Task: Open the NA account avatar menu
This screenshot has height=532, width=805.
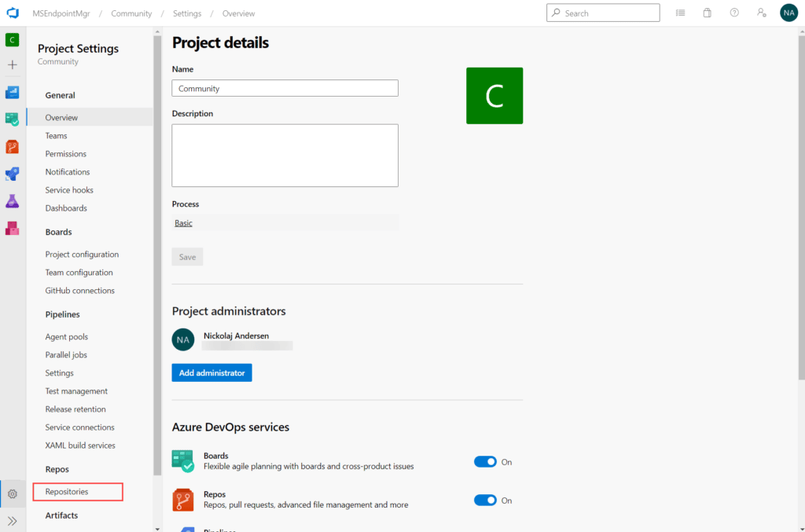Action: [788, 13]
